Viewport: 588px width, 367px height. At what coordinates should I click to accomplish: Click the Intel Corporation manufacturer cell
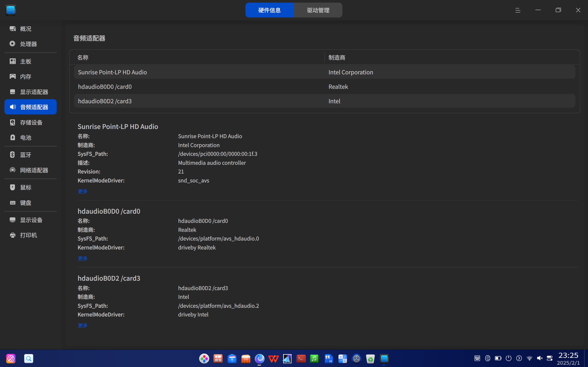tap(351, 72)
